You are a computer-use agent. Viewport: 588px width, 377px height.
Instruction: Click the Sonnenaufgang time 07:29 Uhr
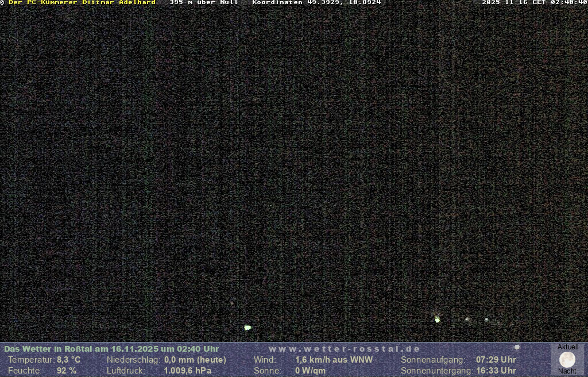tap(496, 360)
